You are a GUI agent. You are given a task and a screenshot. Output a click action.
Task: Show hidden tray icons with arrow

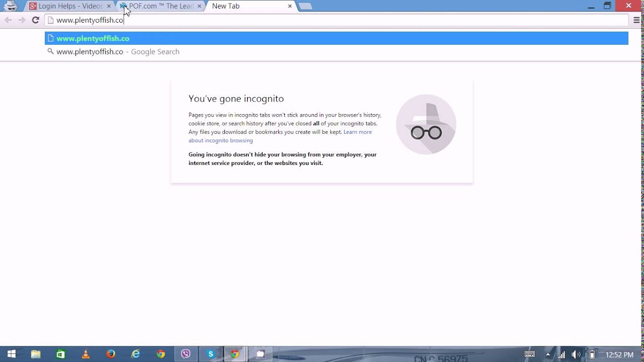(548, 354)
